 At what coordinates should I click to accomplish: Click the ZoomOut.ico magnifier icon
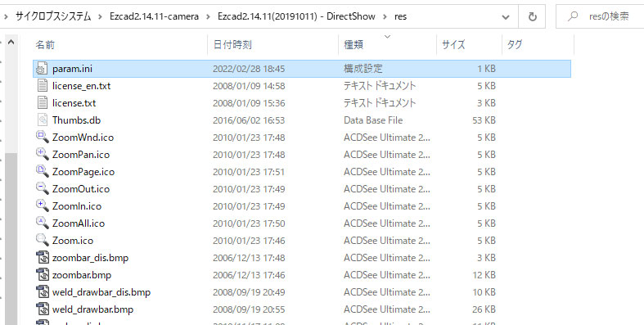(43, 189)
